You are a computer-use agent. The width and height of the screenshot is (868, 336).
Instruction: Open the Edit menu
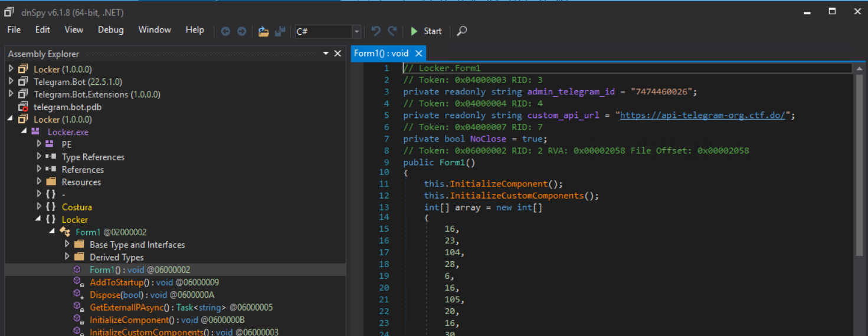tap(42, 29)
